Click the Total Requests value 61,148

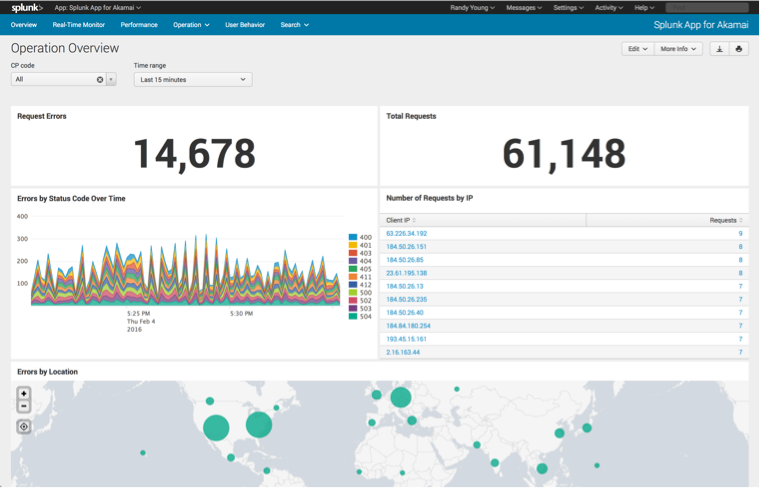tap(564, 154)
